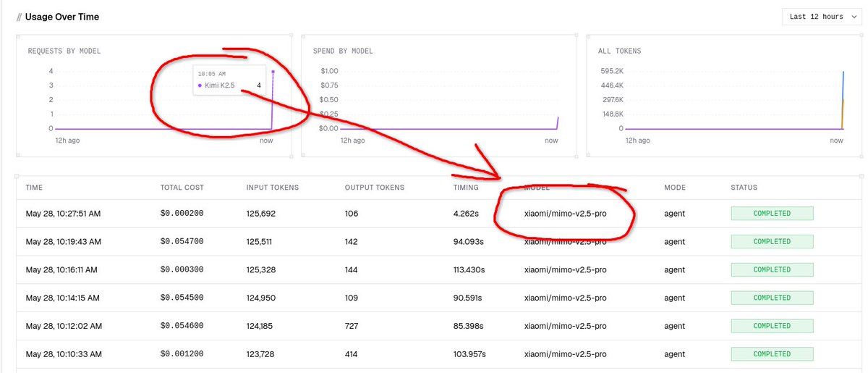This screenshot has width=868, height=373.
Task: Sort by the OUTPUT TOKENS column header
Action: (x=375, y=188)
